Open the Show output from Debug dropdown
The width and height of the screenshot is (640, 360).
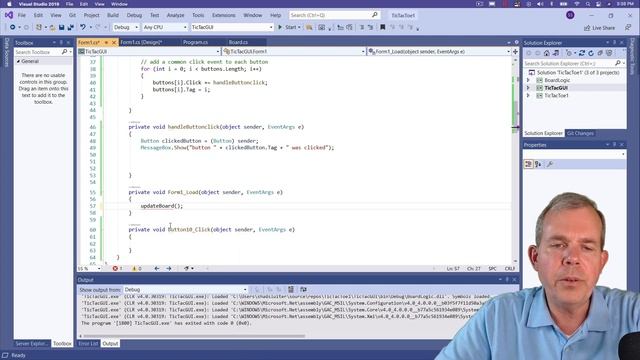point(185,289)
